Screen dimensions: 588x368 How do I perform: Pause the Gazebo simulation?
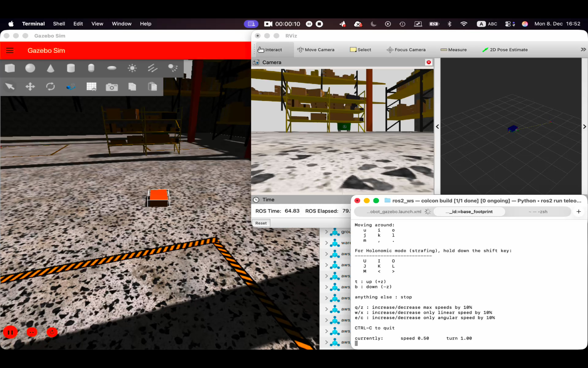coord(10,332)
